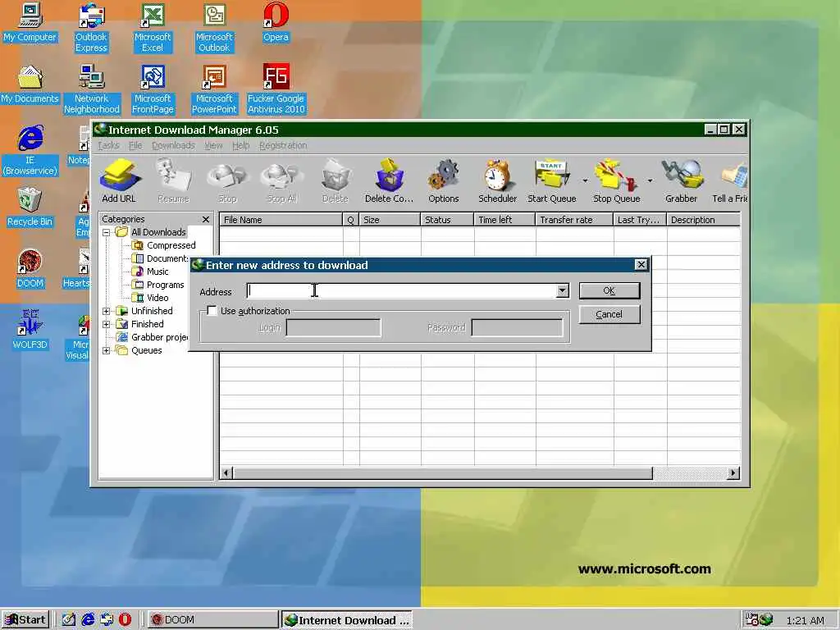The width and height of the screenshot is (840, 630).
Task: Close the Categories panel
Action: pyautogui.click(x=206, y=220)
